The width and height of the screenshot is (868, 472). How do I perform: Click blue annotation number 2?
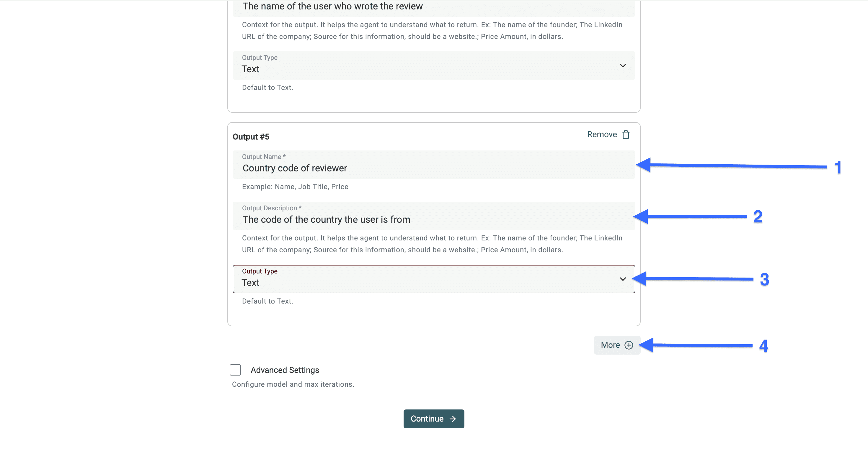(758, 217)
